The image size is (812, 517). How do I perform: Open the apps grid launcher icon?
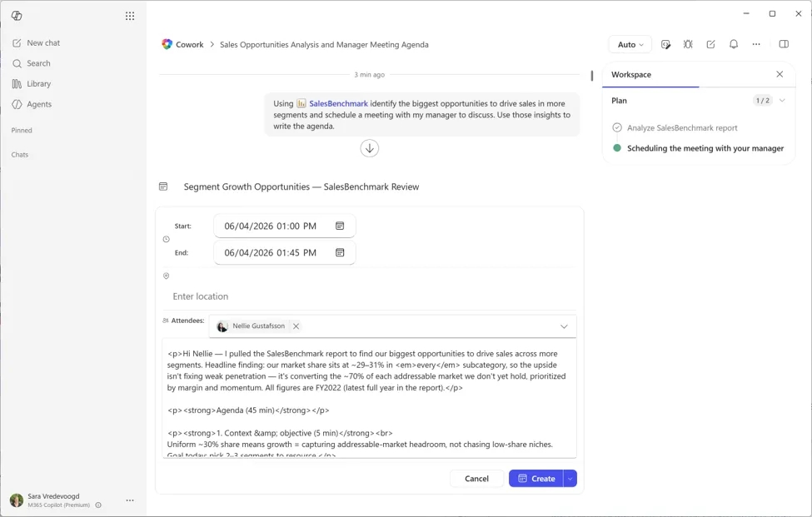(x=130, y=16)
